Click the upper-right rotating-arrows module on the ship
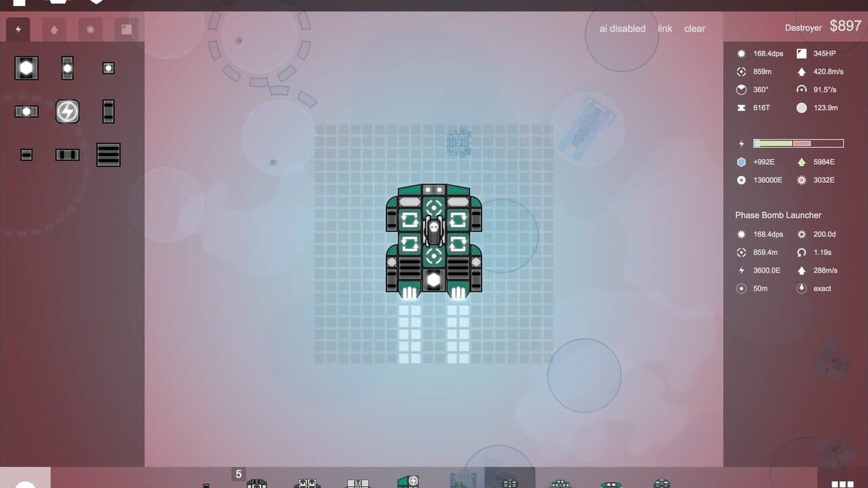The image size is (868, 488). [x=458, y=220]
